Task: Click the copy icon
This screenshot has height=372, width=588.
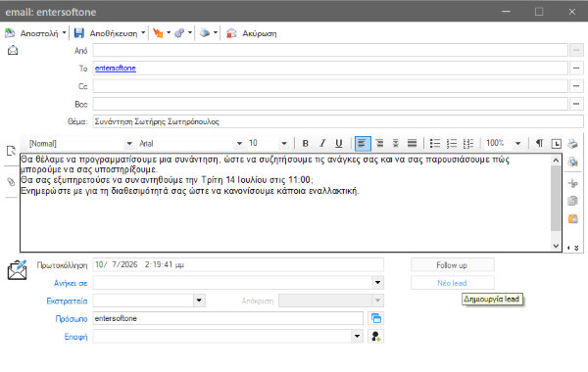Action: pyautogui.click(x=573, y=201)
